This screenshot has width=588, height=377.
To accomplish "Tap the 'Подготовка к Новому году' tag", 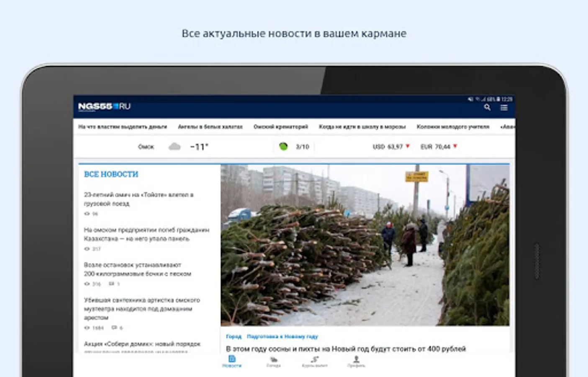I will pos(282,336).
